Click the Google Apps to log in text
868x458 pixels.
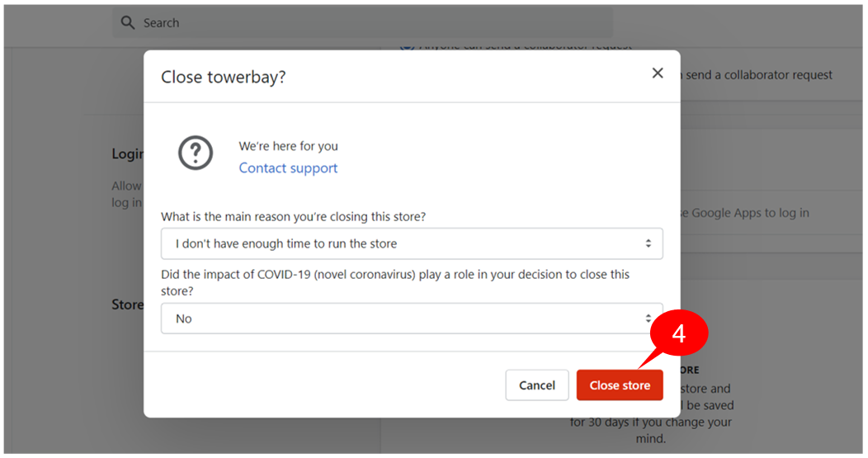point(749,213)
